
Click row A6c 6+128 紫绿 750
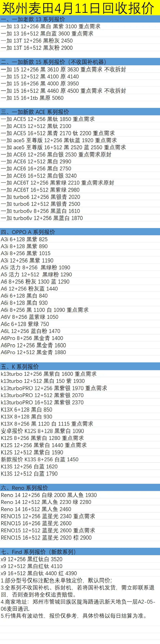80,324
